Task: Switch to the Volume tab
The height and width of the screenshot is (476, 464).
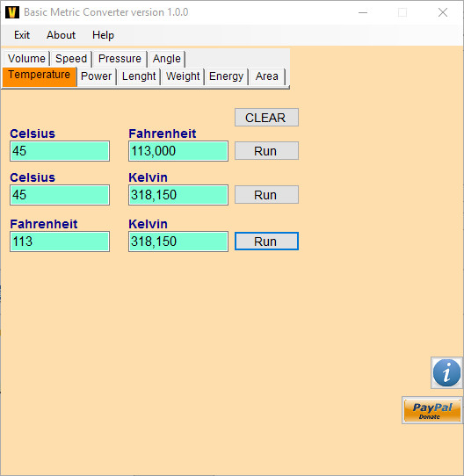Action: click(x=26, y=59)
